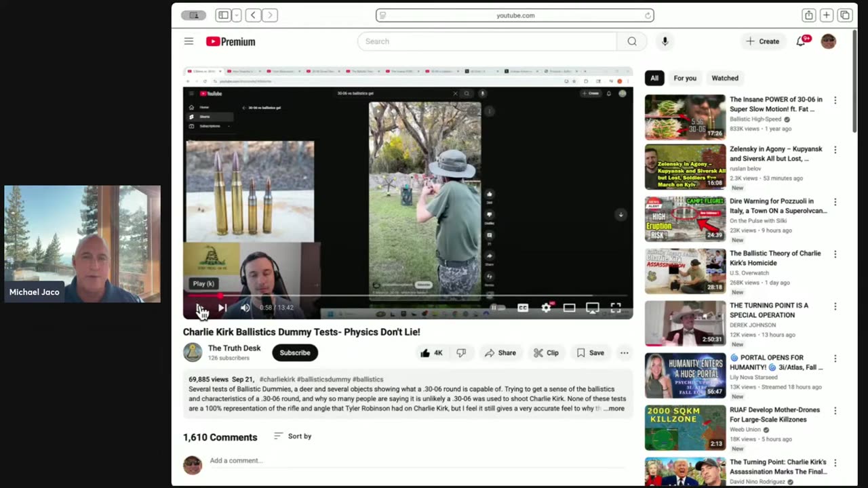
Task: Focus the Add a comment field
Action: (416, 461)
